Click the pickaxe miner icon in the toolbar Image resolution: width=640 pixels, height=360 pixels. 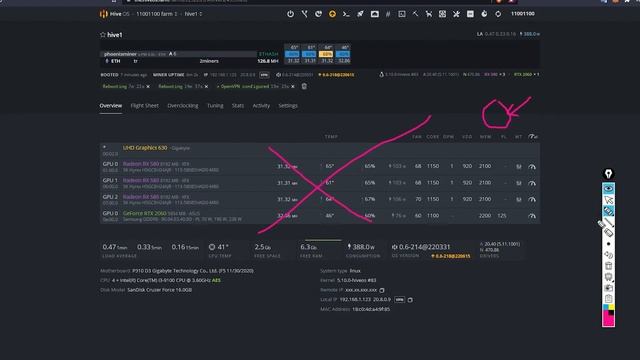point(415,14)
